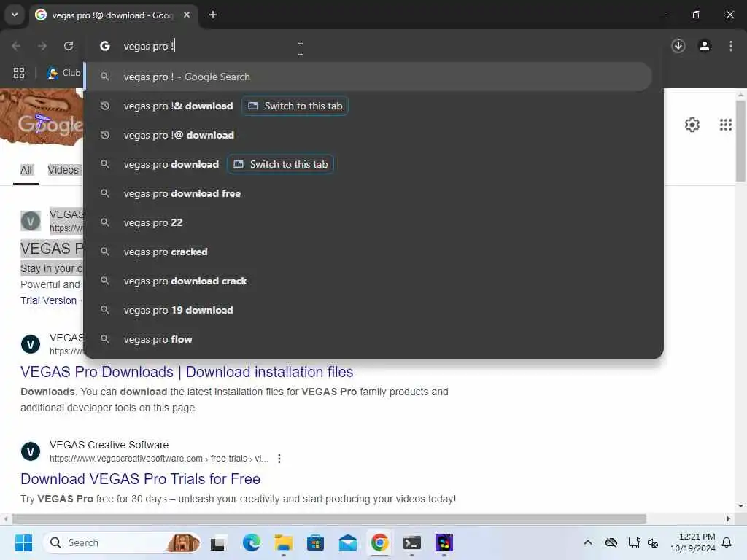Screen dimensions: 747x560
Task: Open the tab search dropdown arrow
Action: pyautogui.click(x=15, y=15)
